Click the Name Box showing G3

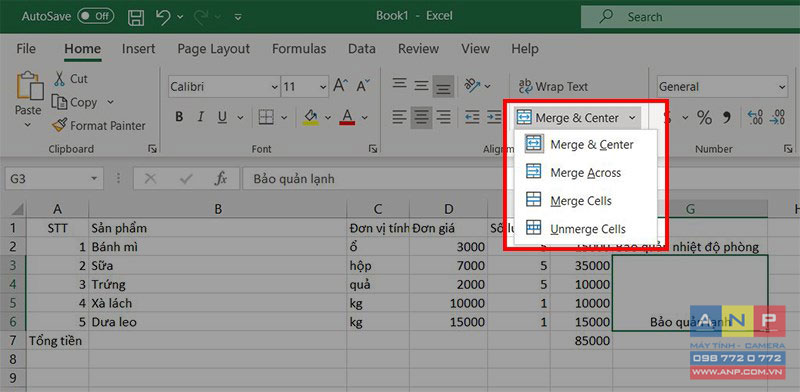(x=54, y=179)
